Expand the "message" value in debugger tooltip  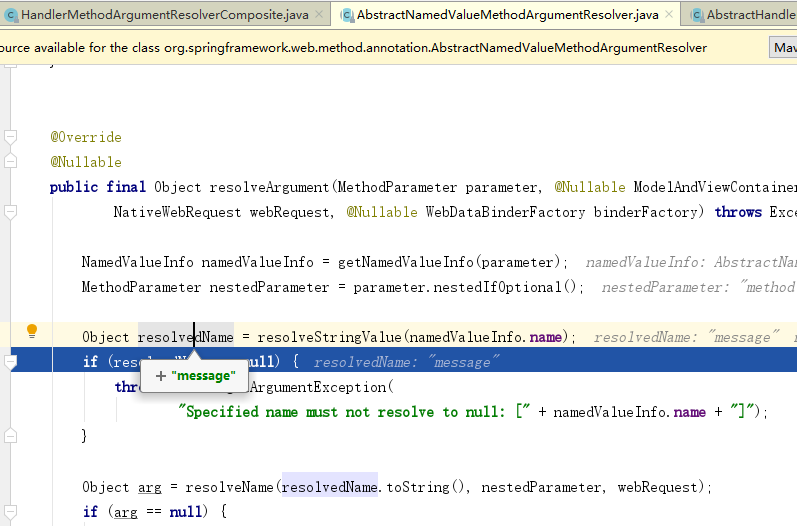160,376
